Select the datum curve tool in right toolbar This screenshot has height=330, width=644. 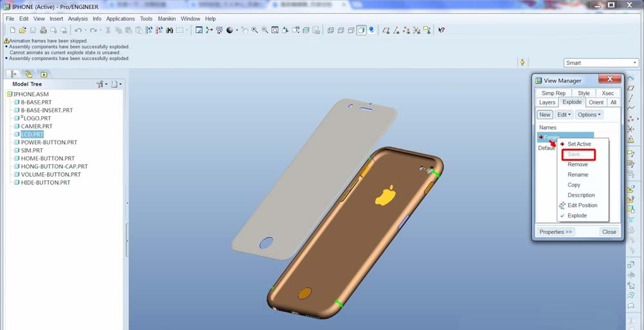pyautogui.click(x=631, y=108)
